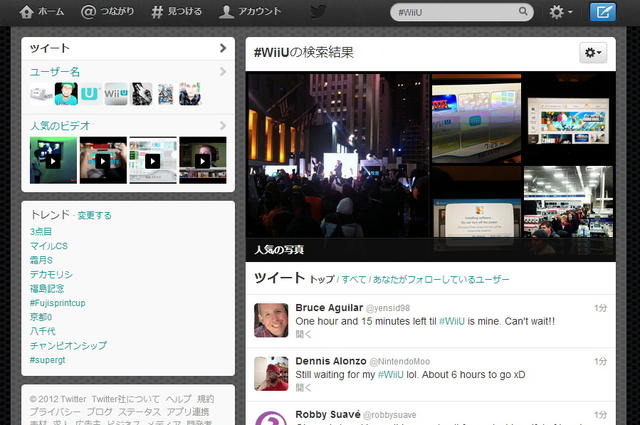Viewport: 640px width, 425px height.
Task: Select the トップ tweets filter
Action: [322, 280]
